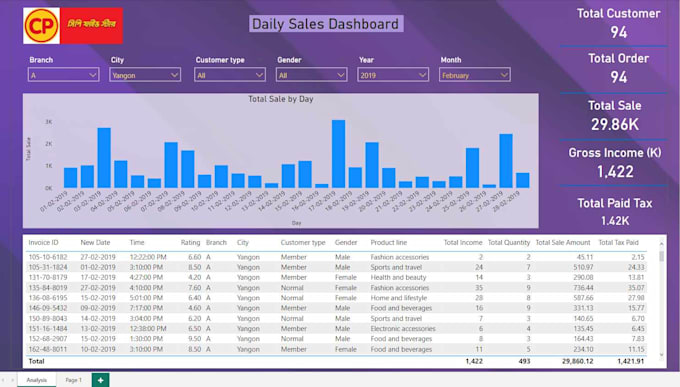Image resolution: width=680 pixels, height=387 pixels.
Task: Open the City dropdown showing Yangon
Action: pos(145,75)
